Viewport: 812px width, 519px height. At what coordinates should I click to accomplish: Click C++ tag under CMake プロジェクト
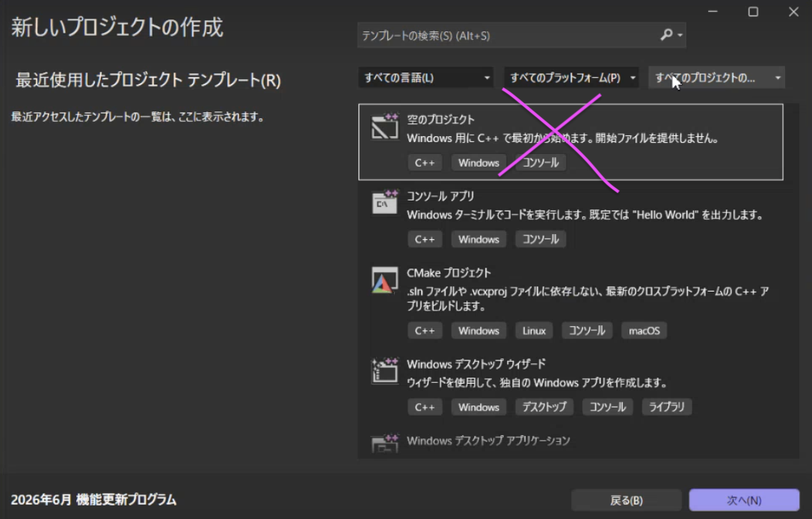coord(425,331)
